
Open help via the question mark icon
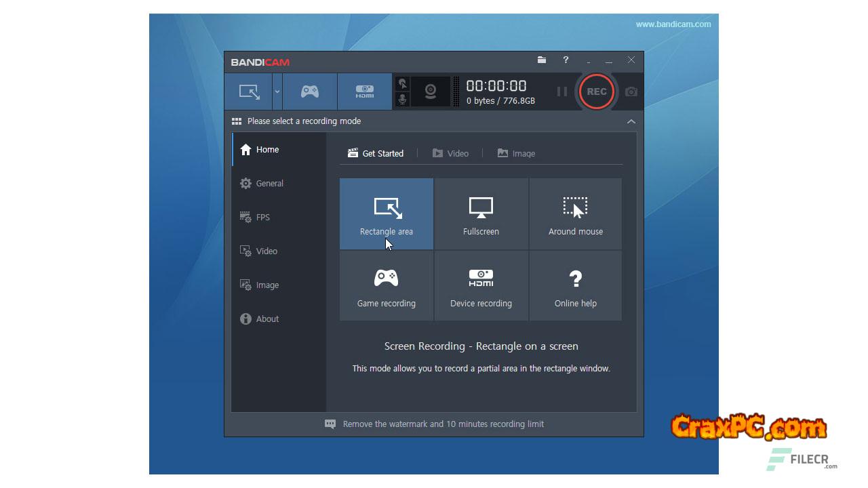click(x=566, y=60)
